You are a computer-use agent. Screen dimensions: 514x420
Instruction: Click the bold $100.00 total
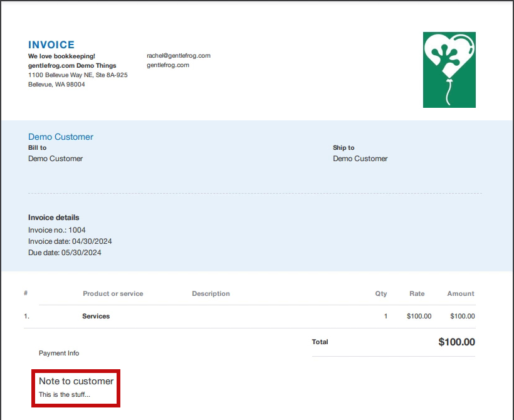pyautogui.click(x=456, y=342)
